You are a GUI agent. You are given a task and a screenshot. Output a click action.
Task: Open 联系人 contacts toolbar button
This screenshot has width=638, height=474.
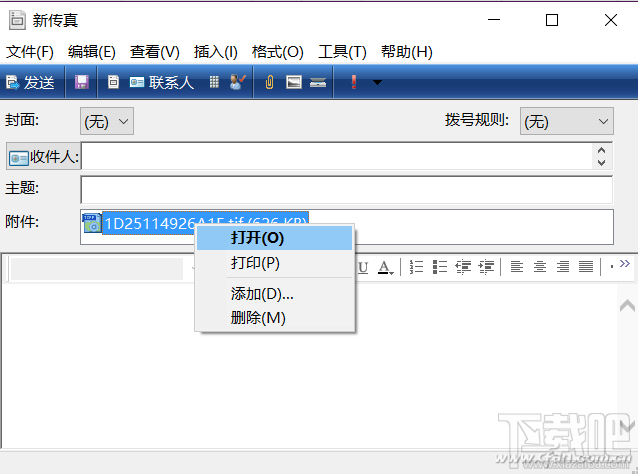click(161, 83)
